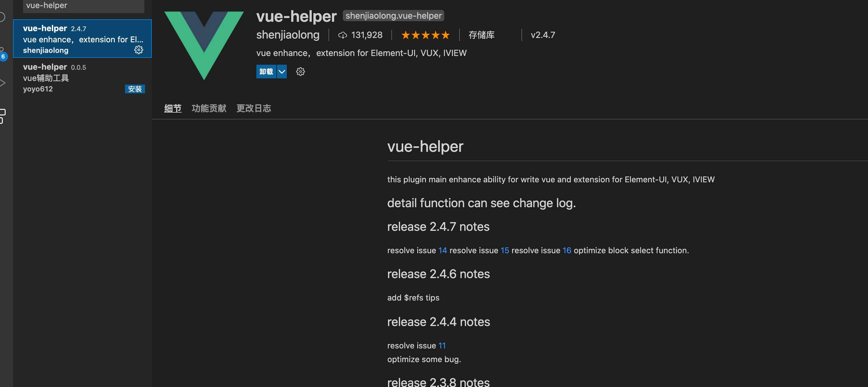Open manage gear beside the 卸载 button
Viewport: 868px width, 387px height.
click(300, 72)
